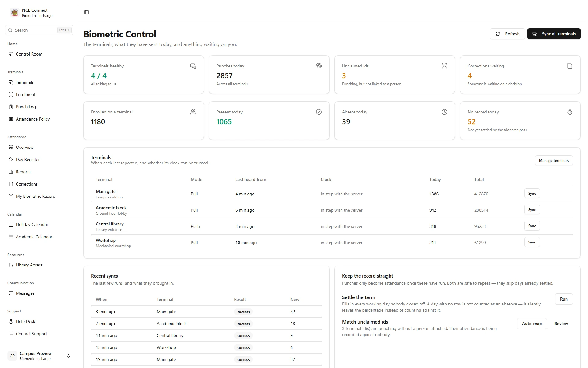Click Review for unclaimed ids
Screen dimensions: 588x368
561,324
